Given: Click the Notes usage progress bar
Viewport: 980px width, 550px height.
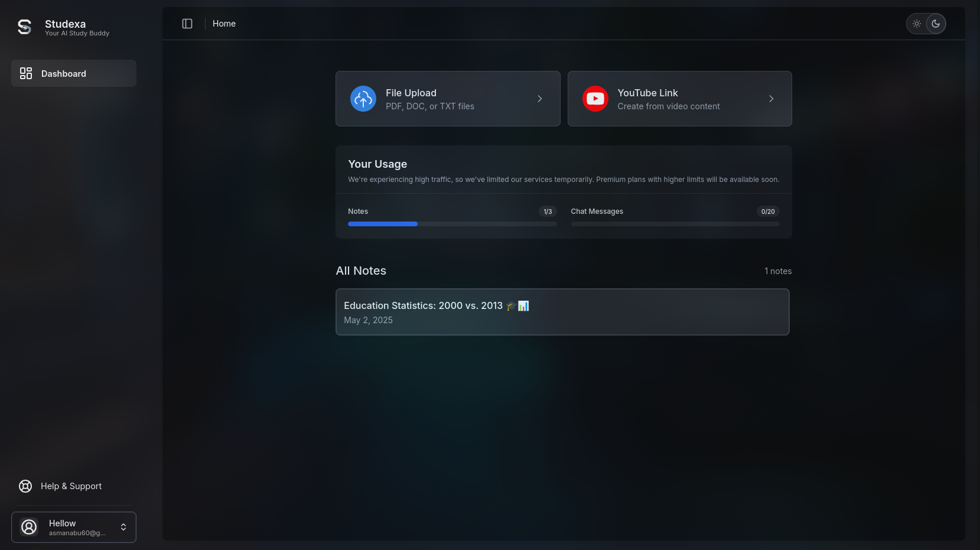Looking at the screenshot, I should pyautogui.click(x=452, y=224).
